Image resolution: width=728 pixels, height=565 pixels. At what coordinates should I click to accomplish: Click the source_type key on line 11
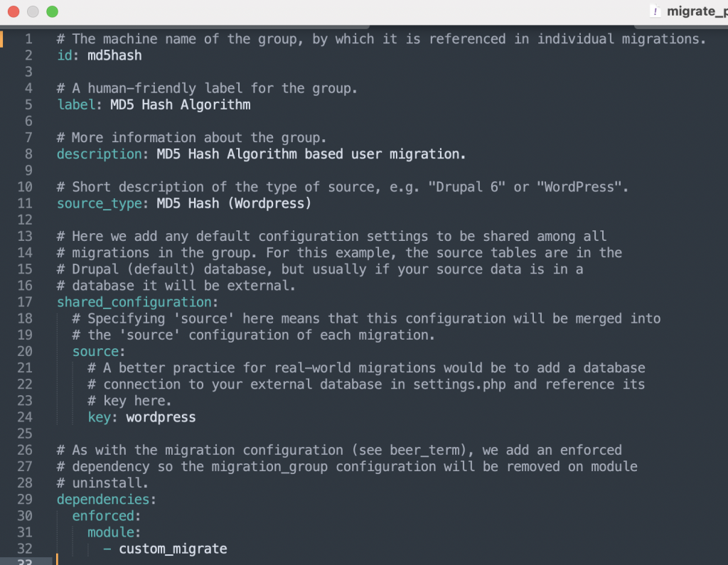tap(99, 203)
